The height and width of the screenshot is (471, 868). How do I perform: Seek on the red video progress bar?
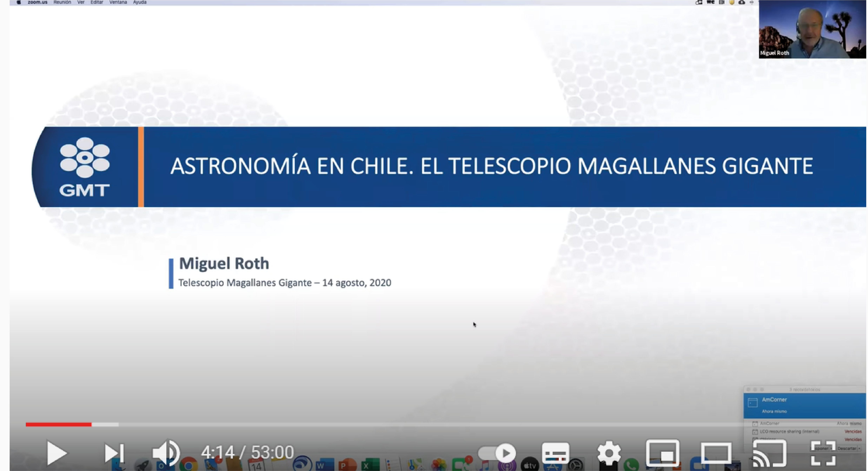(x=58, y=424)
